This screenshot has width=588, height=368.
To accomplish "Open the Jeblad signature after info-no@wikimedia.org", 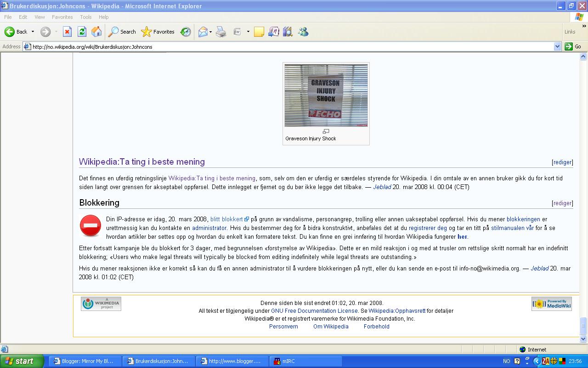I will coord(540,269).
